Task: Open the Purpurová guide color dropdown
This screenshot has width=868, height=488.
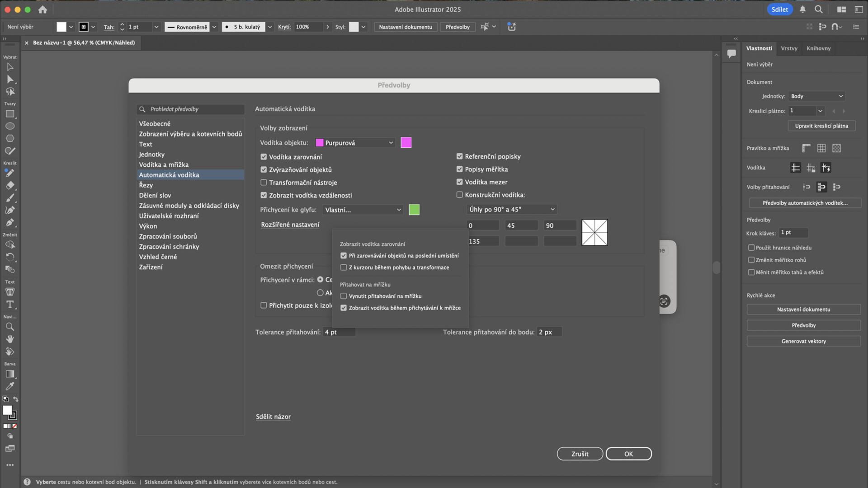Action: click(x=355, y=143)
